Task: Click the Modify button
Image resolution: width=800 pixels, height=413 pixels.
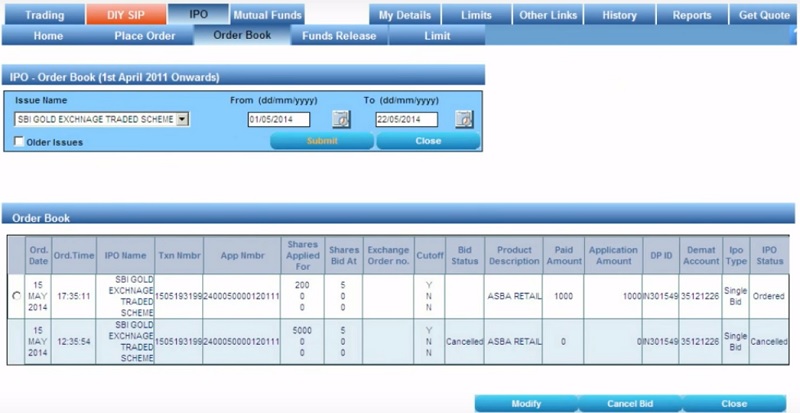Action: (x=526, y=403)
